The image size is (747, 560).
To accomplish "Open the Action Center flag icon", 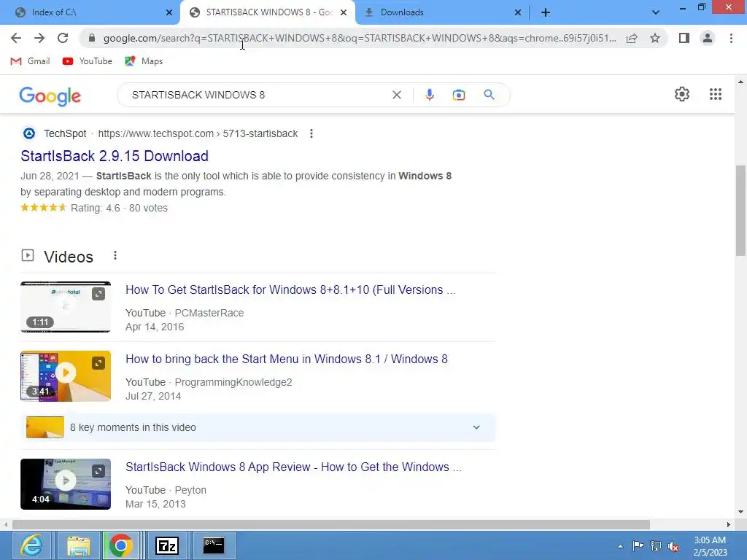I will coord(638,545).
